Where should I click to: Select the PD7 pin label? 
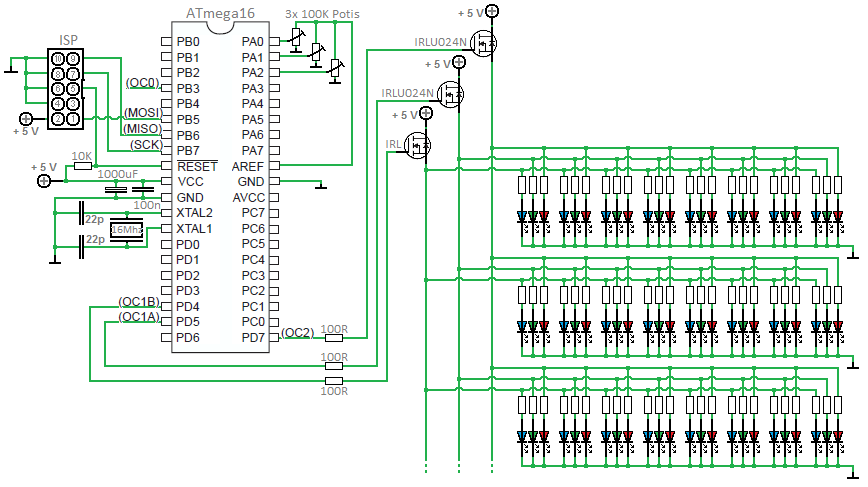pos(253,338)
